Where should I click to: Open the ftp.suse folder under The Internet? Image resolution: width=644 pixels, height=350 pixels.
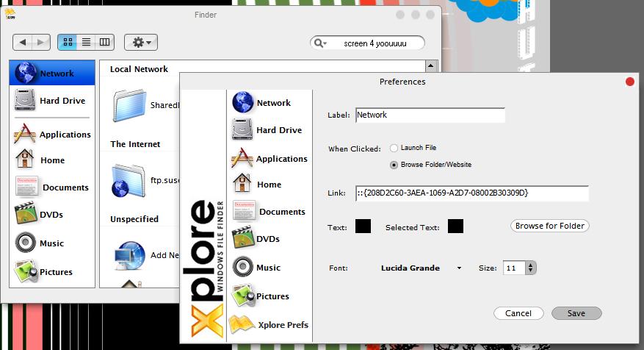pyautogui.click(x=129, y=181)
